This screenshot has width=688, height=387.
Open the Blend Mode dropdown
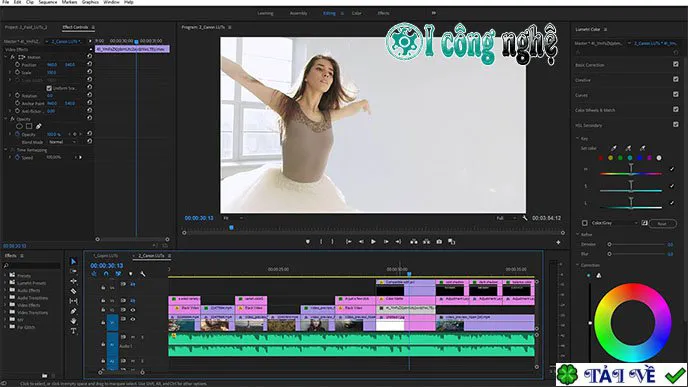62,142
